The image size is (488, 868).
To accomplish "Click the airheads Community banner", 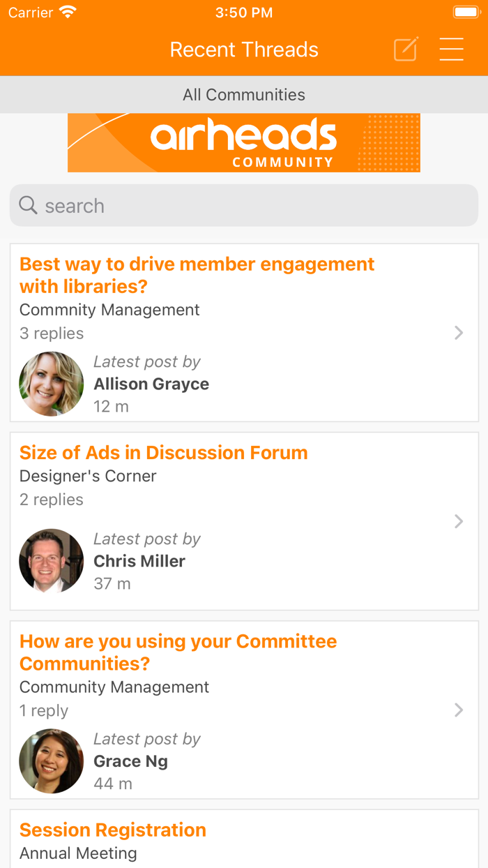I will [x=244, y=142].
